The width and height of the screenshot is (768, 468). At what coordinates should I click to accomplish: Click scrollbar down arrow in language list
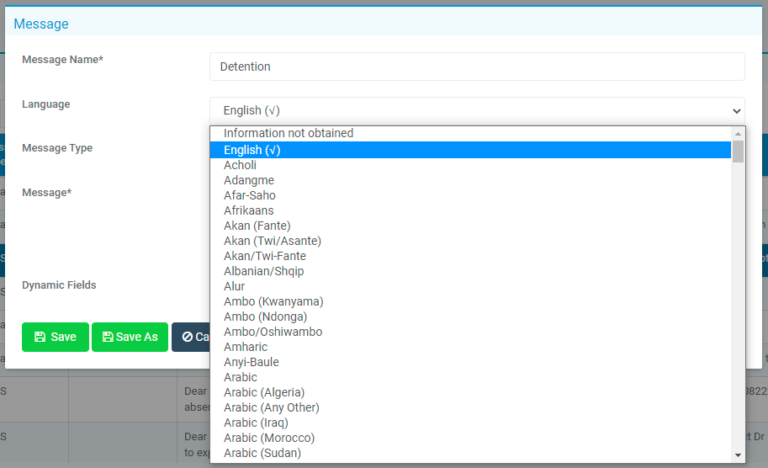(738, 455)
